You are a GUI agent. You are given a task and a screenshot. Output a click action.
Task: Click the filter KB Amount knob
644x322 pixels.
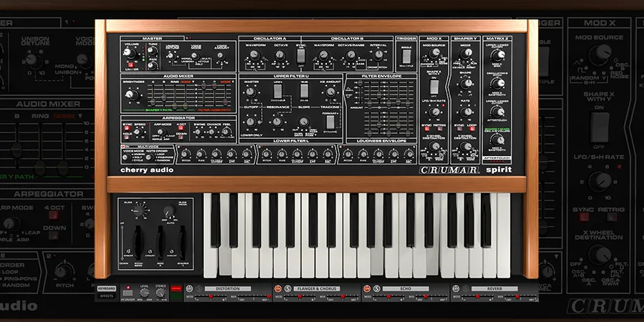pos(331,92)
